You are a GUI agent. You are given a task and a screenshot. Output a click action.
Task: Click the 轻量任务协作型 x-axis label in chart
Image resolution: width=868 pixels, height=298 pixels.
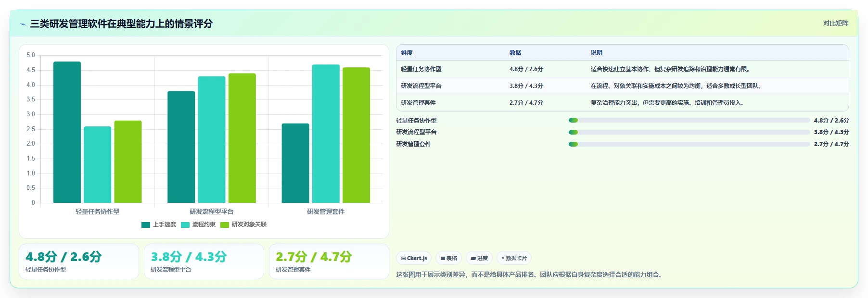(x=98, y=211)
